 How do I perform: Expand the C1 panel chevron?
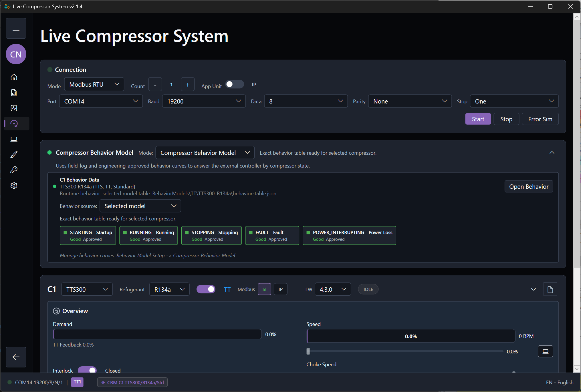tap(534, 289)
